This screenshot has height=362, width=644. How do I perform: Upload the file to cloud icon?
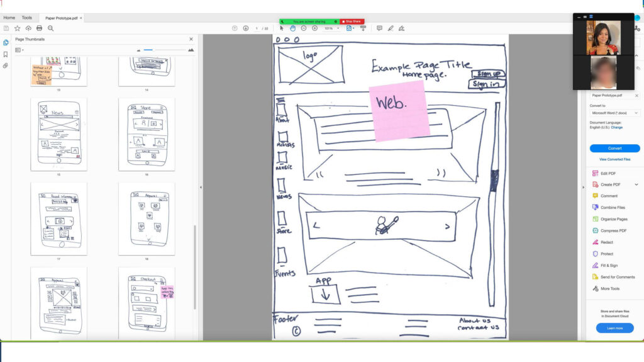(28, 28)
